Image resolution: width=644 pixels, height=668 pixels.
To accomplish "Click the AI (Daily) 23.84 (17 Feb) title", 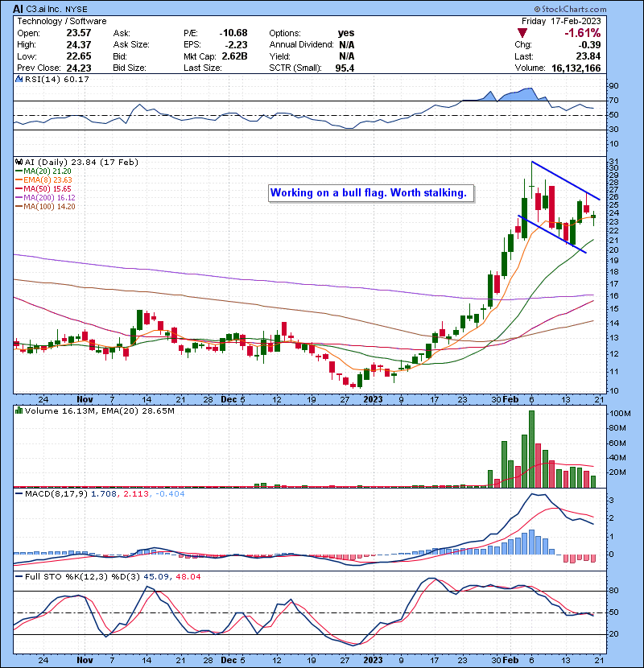I will click(81, 162).
